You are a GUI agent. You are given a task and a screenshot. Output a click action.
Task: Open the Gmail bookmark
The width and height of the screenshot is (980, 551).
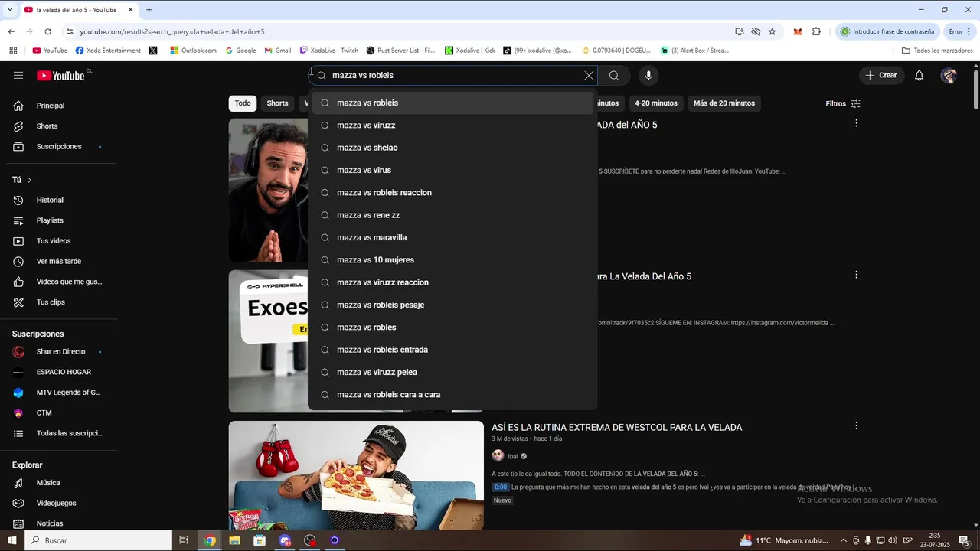click(278, 51)
